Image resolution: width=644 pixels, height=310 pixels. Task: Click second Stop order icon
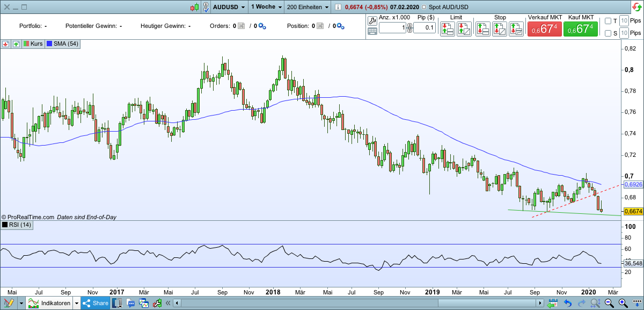[x=500, y=29]
